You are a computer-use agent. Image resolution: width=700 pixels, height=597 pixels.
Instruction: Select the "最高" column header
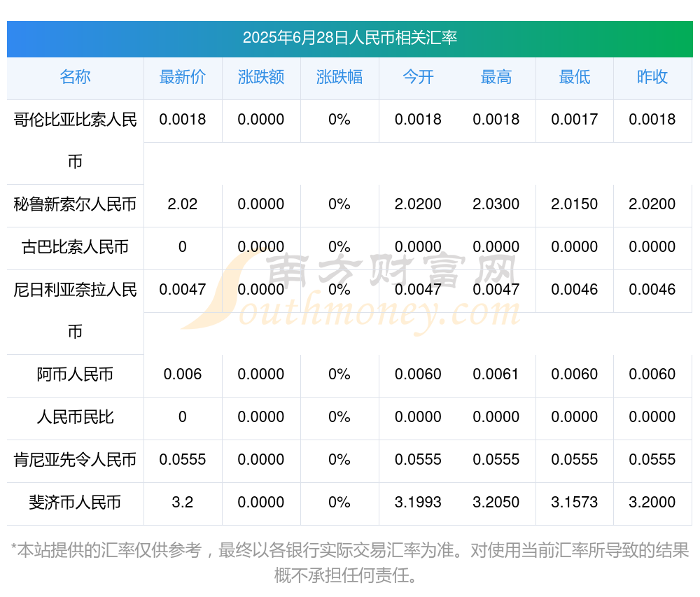(x=496, y=77)
